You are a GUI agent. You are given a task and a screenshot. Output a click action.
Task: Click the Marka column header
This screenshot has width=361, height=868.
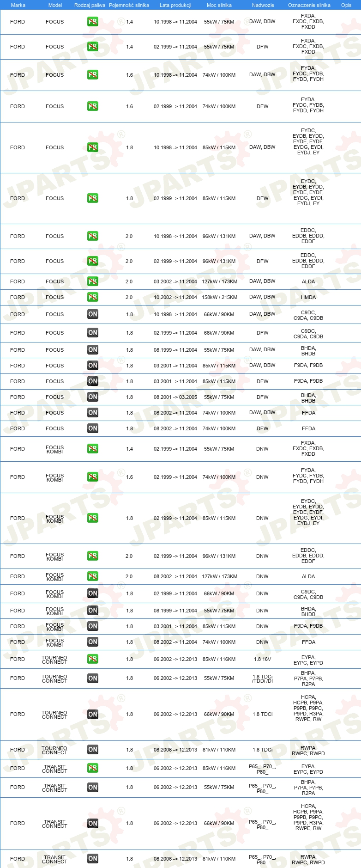point(18,5)
